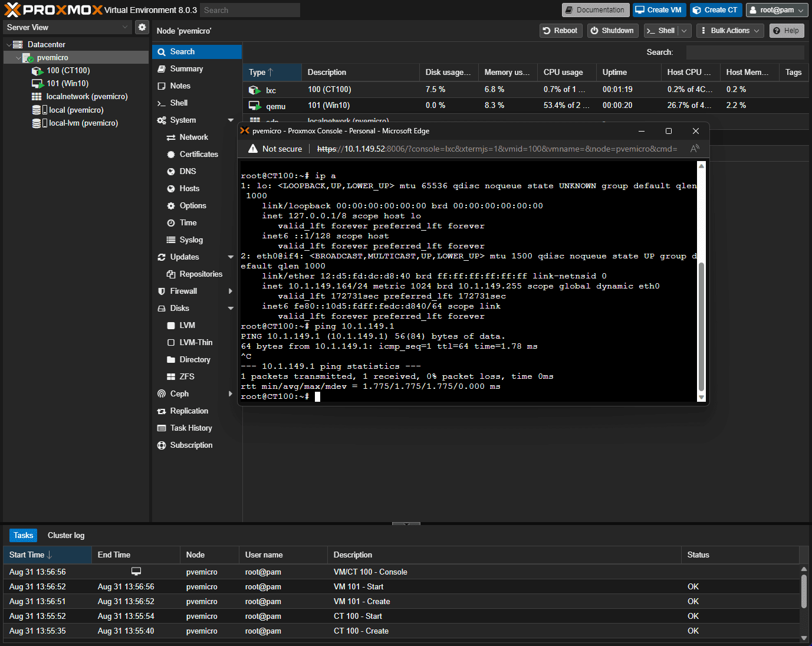Expand the Ceph submenu arrow

(231, 393)
